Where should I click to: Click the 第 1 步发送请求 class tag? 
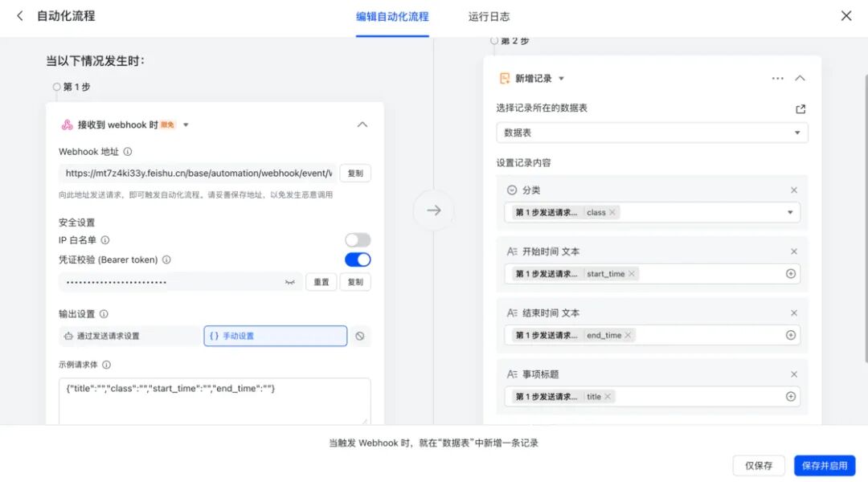(566, 213)
